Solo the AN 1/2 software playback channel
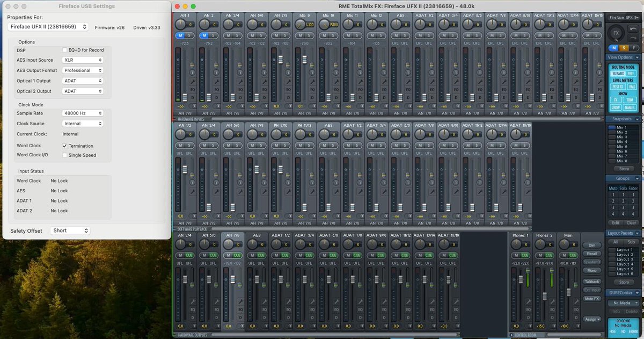 (191, 146)
